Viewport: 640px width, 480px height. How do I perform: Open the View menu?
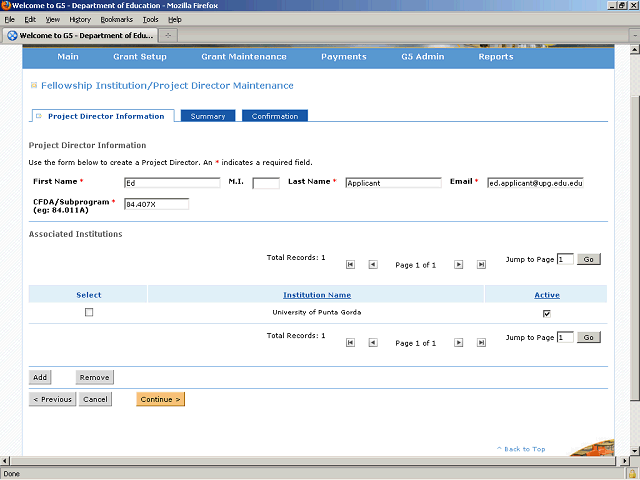pos(53,20)
